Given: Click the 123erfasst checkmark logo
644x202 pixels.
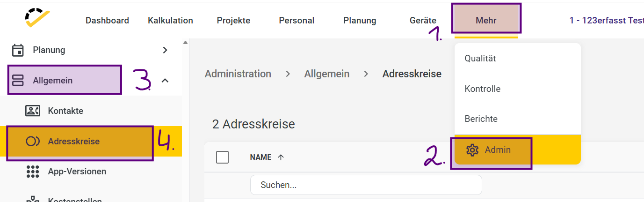Looking at the screenshot, I should pos(37,18).
